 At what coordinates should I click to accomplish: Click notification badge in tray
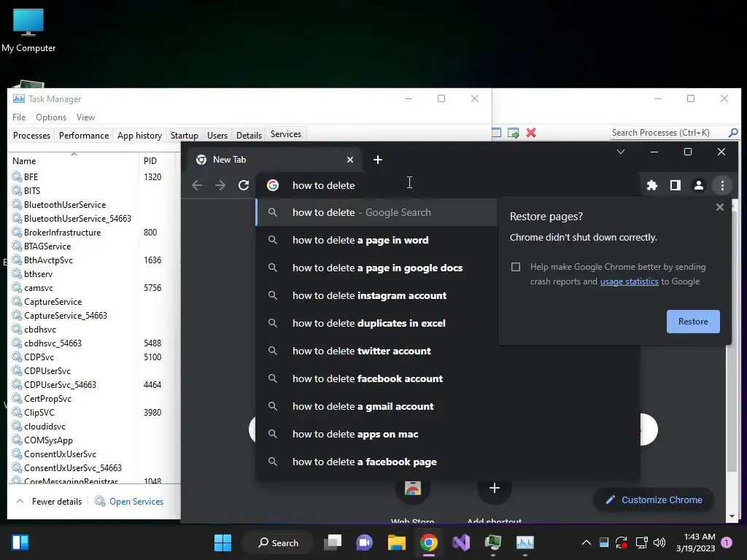(x=727, y=542)
